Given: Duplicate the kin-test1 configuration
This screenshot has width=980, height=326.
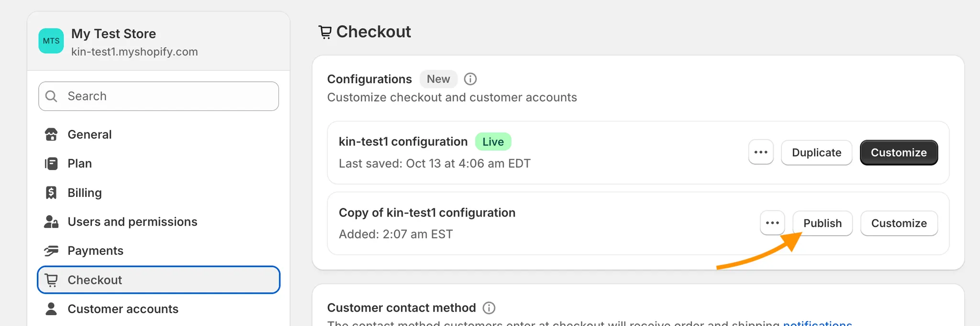Looking at the screenshot, I should (x=816, y=152).
